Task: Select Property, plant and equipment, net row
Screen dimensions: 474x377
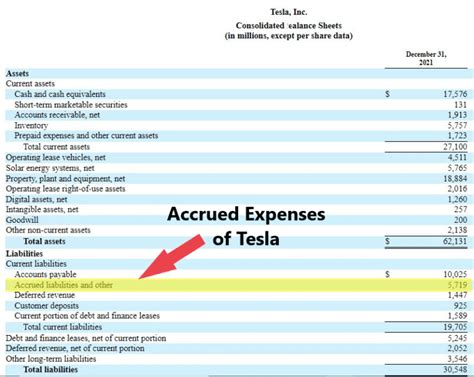Action: point(239,179)
